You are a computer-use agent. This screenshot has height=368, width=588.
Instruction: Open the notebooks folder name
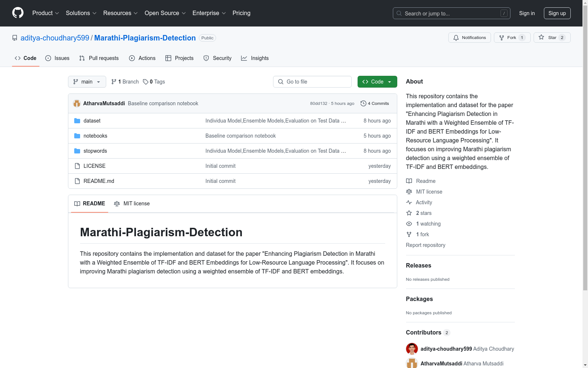(x=96, y=136)
